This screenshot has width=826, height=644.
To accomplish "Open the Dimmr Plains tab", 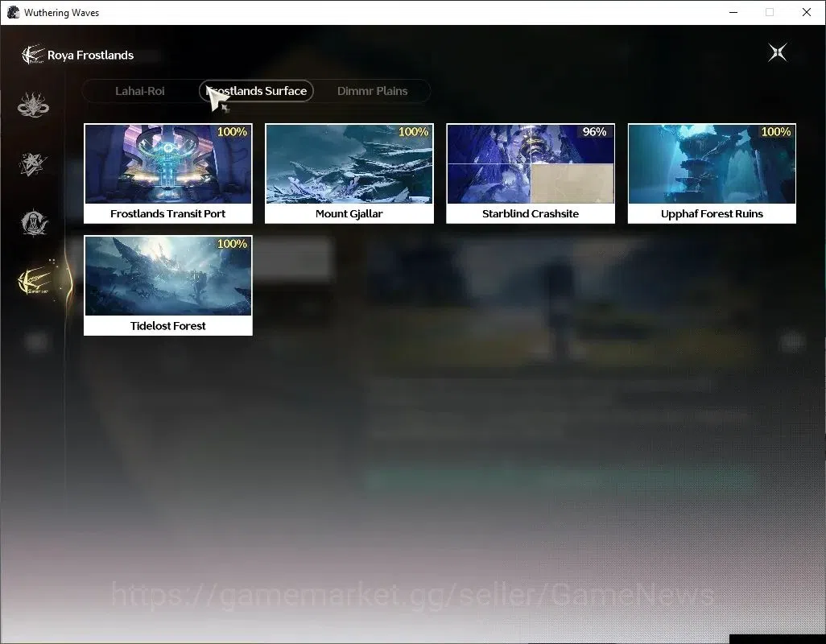I will [x=372, y=91].
